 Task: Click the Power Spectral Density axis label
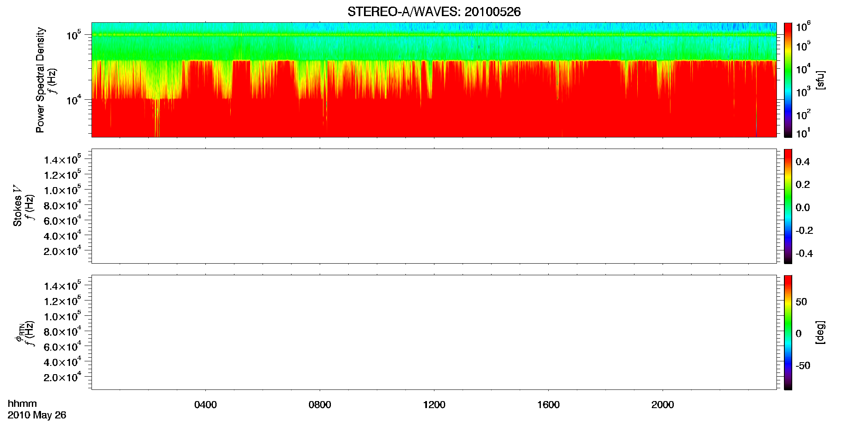coord(40,80)
